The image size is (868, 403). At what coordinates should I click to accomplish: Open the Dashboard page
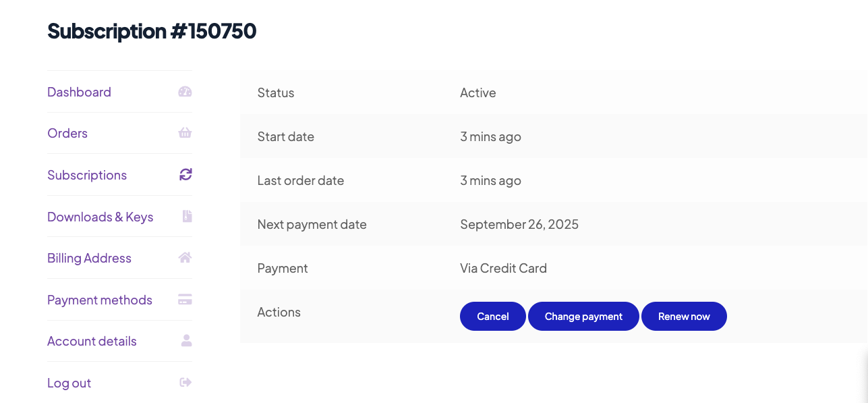coord(79,91)
